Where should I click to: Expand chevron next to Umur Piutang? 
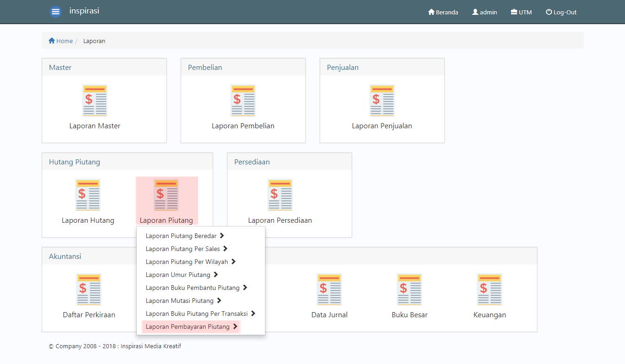tap(215, 275)
